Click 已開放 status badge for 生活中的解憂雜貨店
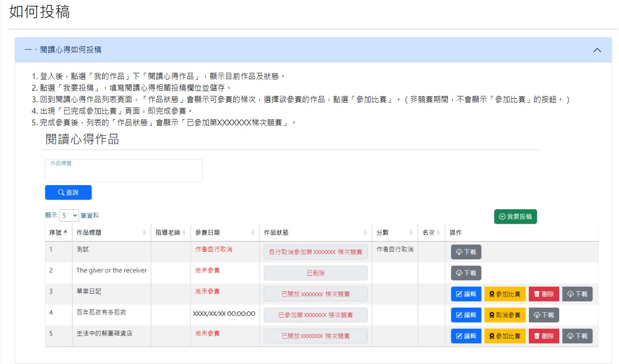This screenshot has width=619, height=364. tap(315, 336)
